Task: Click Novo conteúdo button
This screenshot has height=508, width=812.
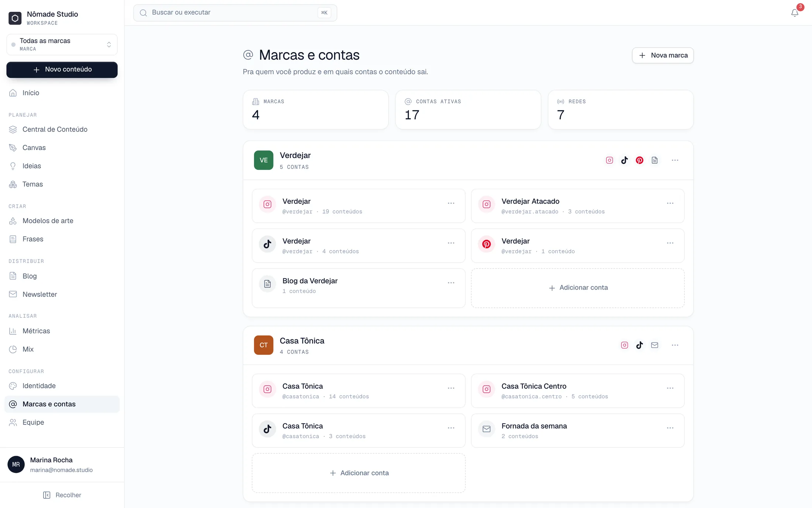Action: (62, 69)
